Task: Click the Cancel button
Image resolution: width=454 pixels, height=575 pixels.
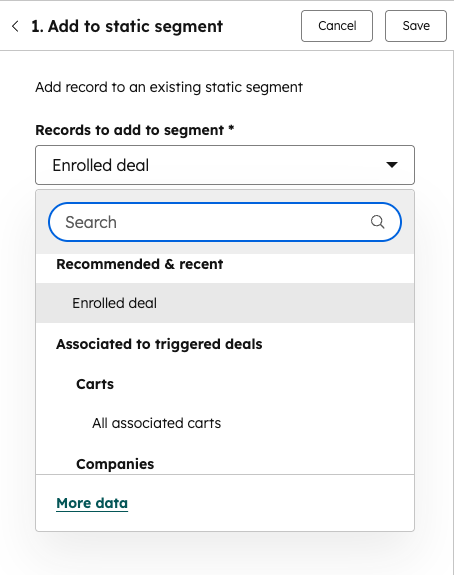Action: click(337, 26)
